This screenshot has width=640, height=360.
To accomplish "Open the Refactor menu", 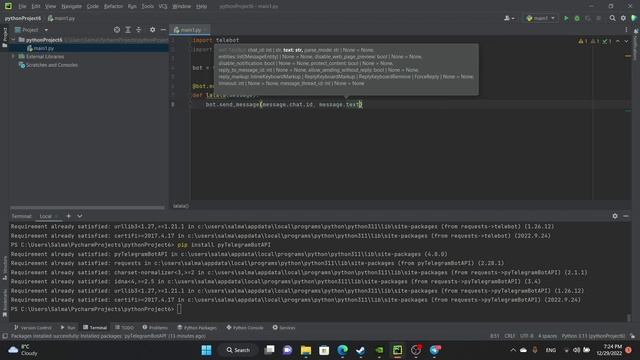I will click(x=113, y=6).
